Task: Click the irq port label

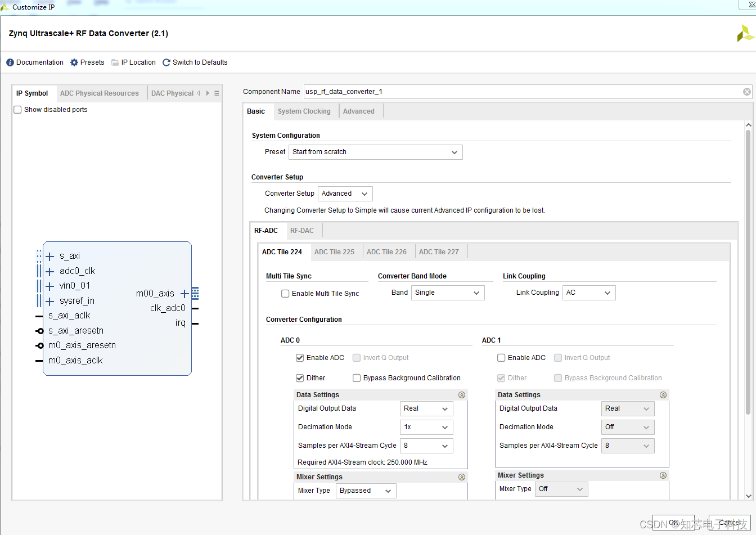Action: pyautogui.click(x=180, y=323)
